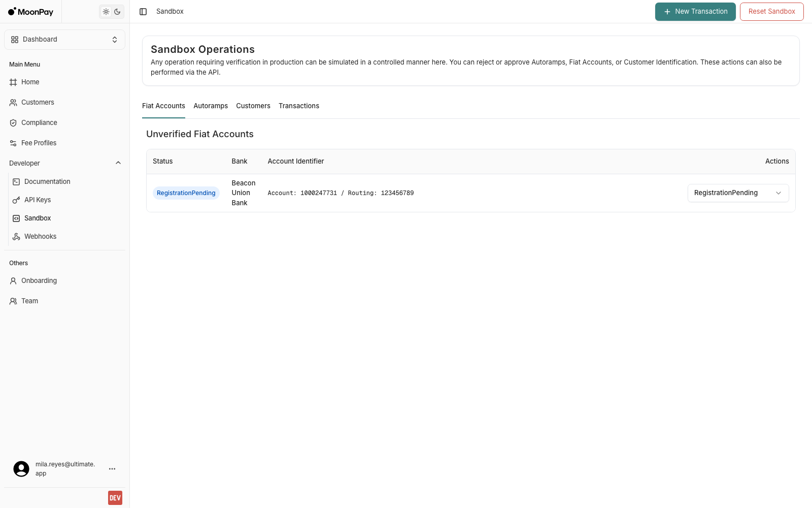Open the RegistrationPending actions dropdown
This screenshot has height=508, width=812.
click(738, 193)
